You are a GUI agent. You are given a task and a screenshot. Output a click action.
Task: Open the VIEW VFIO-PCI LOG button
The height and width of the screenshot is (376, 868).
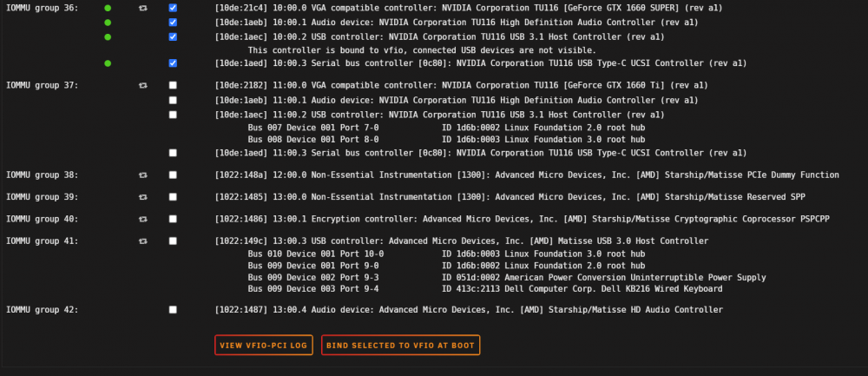(x=264, y=345)
